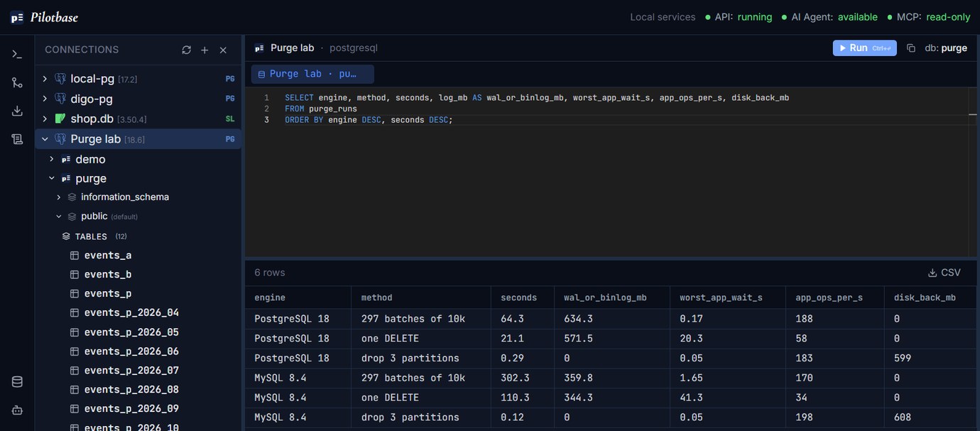
Task: Click the cell with value 20.3
Action: coord(728,339)
